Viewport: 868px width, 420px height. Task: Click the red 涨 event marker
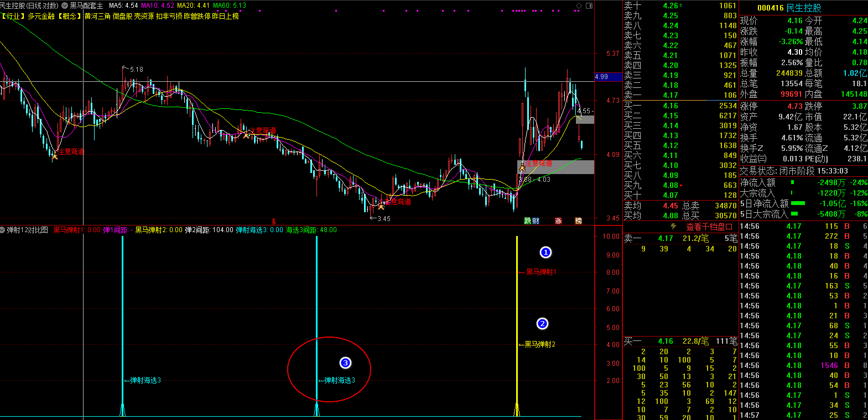click(558, 221)
